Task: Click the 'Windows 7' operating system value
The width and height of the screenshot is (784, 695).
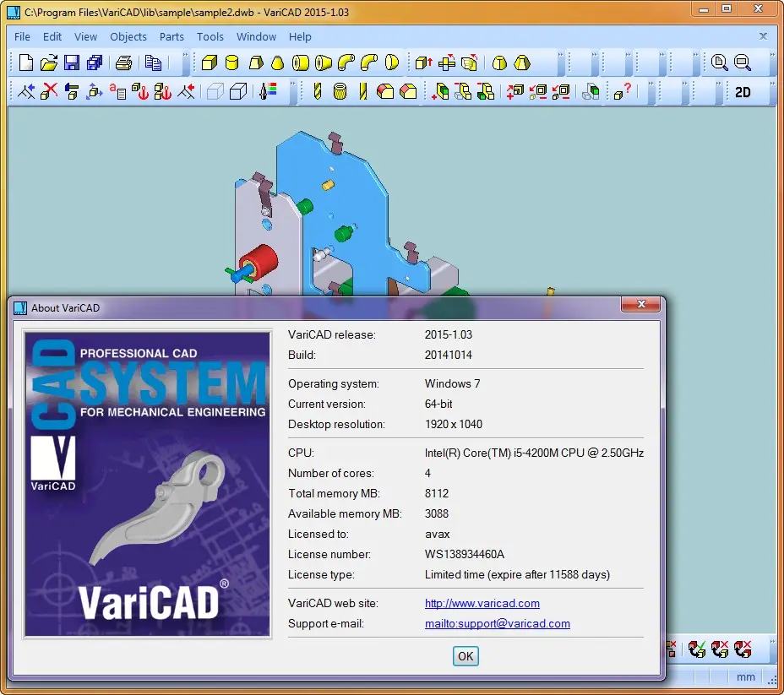Action: [x=453, y=383]
